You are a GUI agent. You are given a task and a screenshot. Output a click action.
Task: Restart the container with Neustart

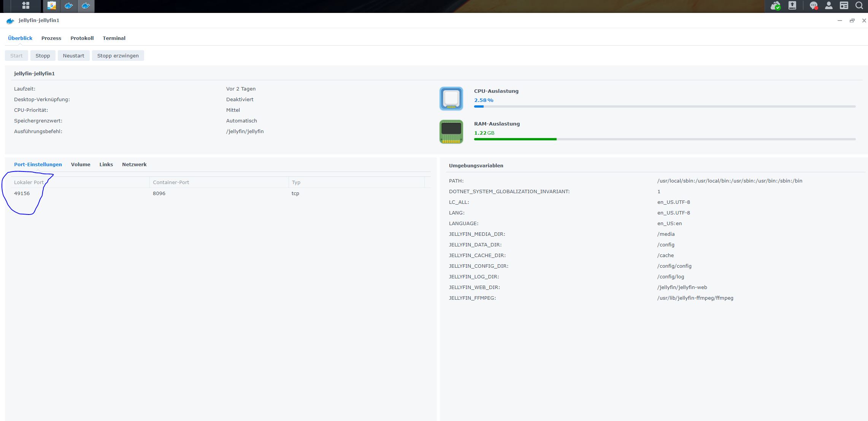click(x=73, y=56)
